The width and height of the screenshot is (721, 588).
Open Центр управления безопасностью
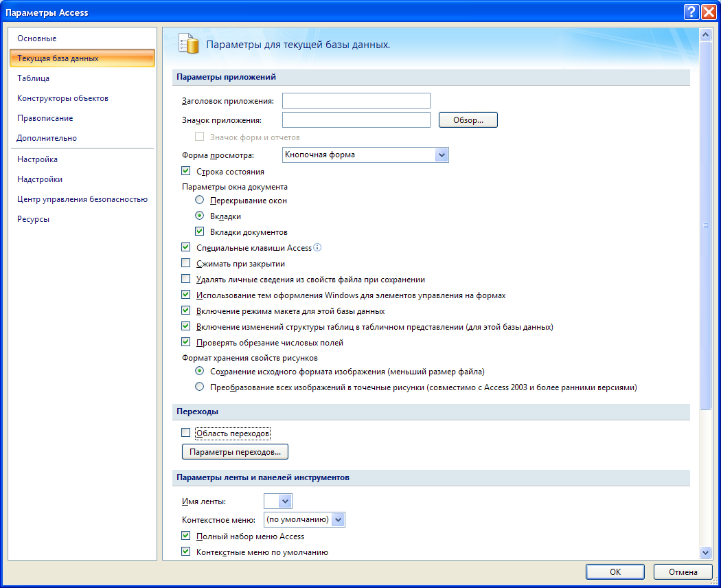82,199
